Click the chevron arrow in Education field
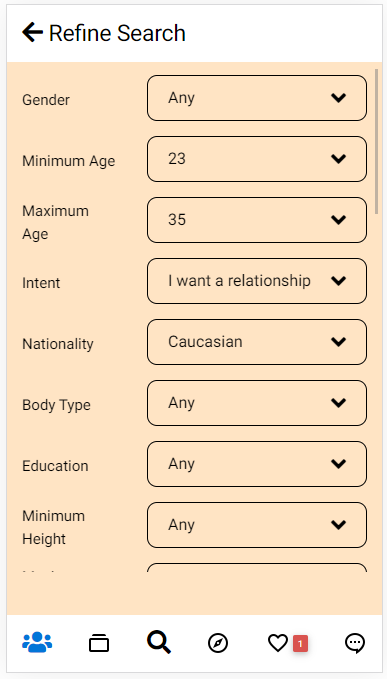 (338, 464)
